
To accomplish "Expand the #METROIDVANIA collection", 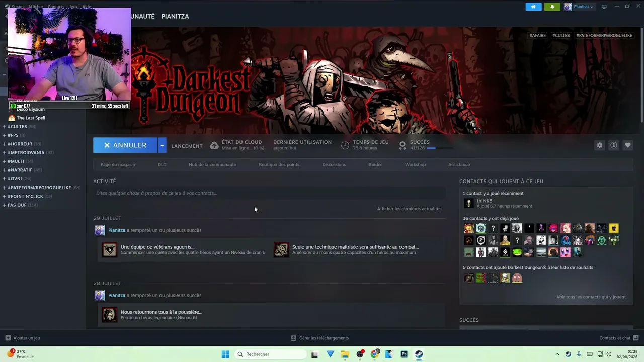I will (x=4, y=153).
